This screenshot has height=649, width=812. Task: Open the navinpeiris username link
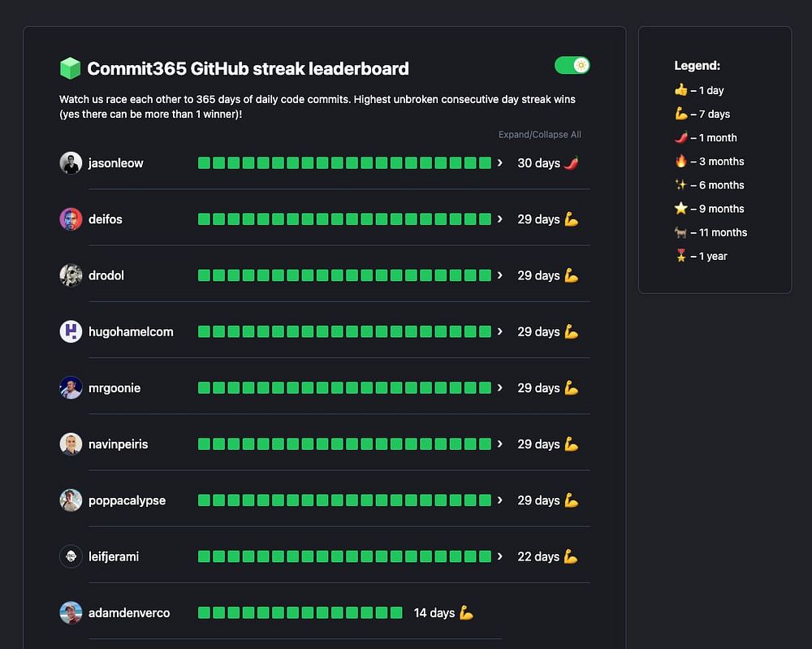[118, 444]
